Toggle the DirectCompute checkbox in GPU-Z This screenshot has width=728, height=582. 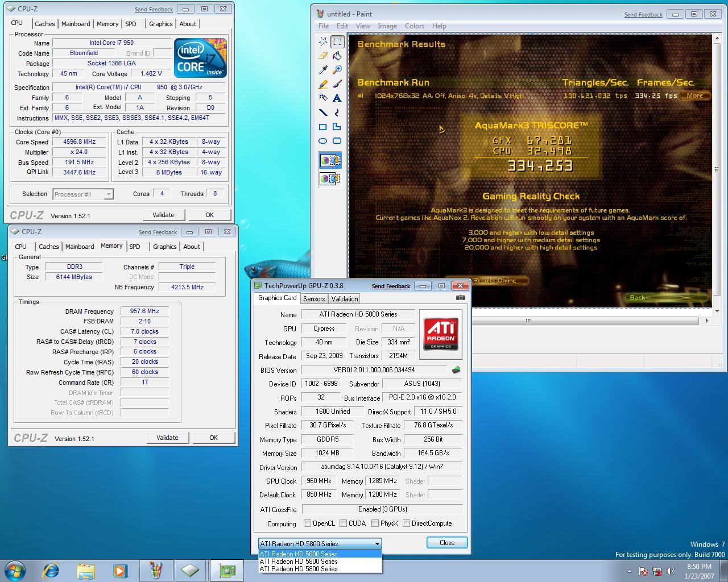(x=407, y=523)
